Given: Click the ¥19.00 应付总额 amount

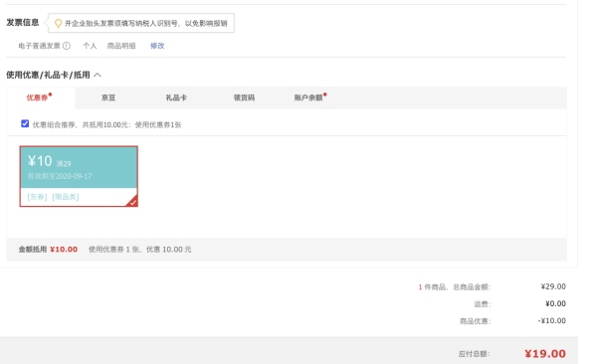Looking at the screenshot, I should coord(545,354).
